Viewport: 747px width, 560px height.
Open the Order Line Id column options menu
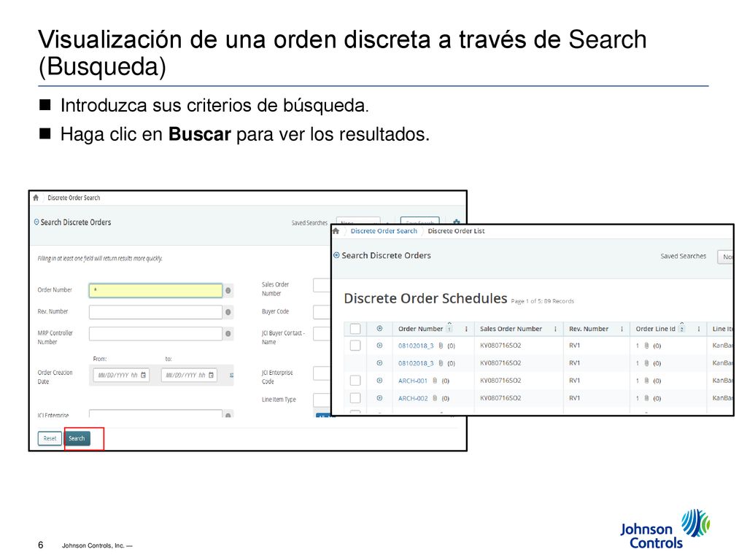tap(698, 329)
